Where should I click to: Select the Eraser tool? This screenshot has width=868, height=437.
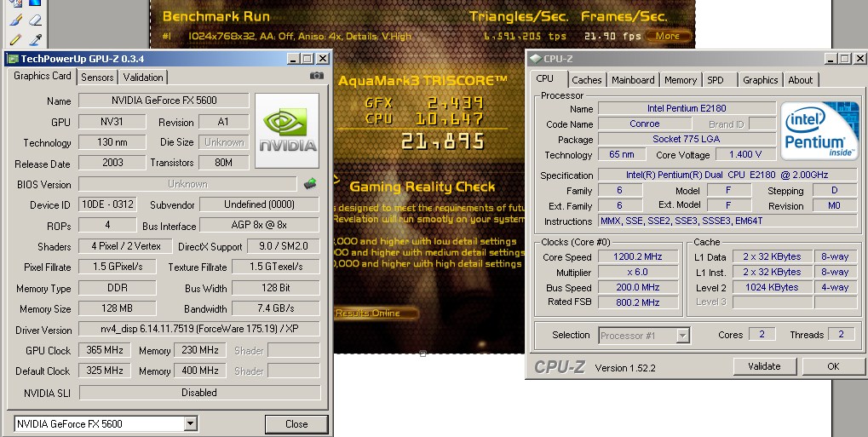tap(35, 20)
